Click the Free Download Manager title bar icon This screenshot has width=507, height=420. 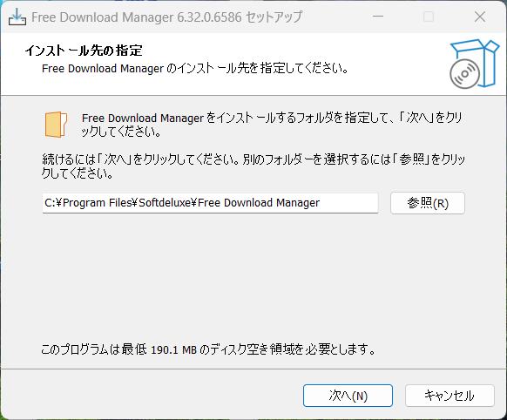pos(17,17)
